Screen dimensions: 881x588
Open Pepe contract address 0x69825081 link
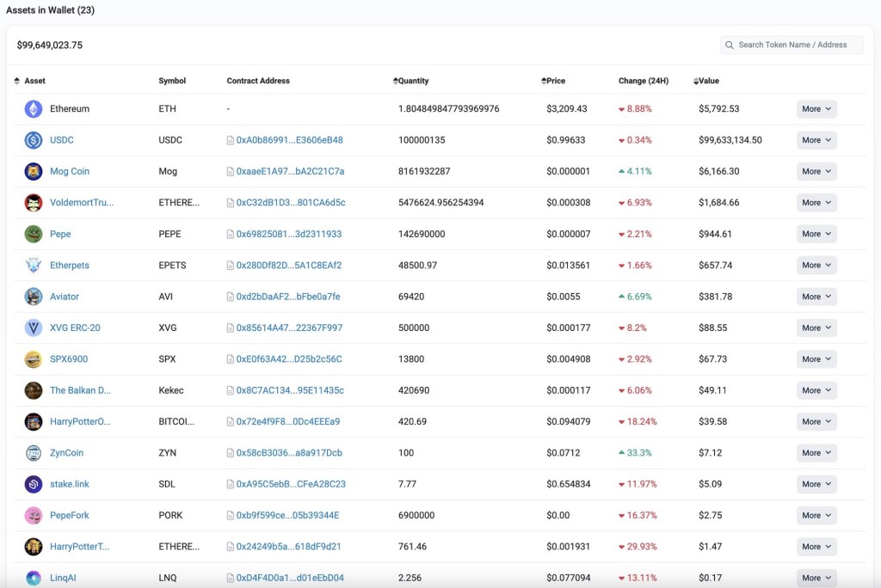point(288,234)
